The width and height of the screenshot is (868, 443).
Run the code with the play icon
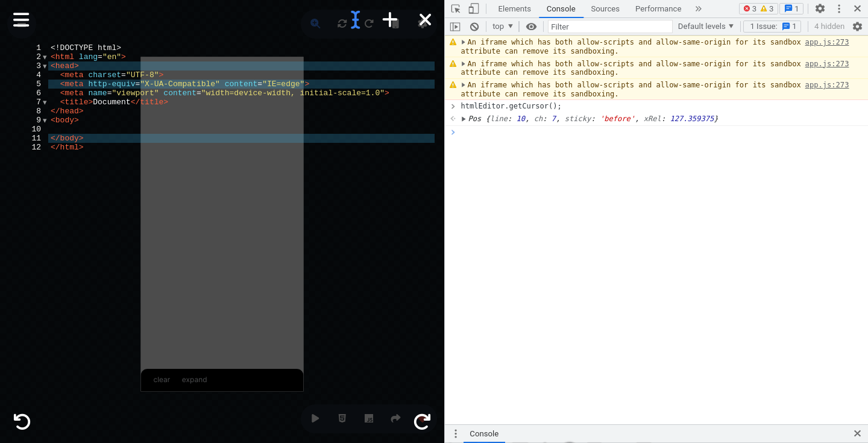coord(315,418)
